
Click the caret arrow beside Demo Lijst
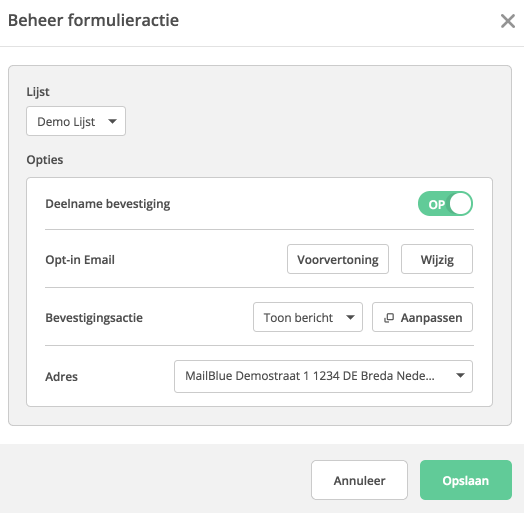113,121
